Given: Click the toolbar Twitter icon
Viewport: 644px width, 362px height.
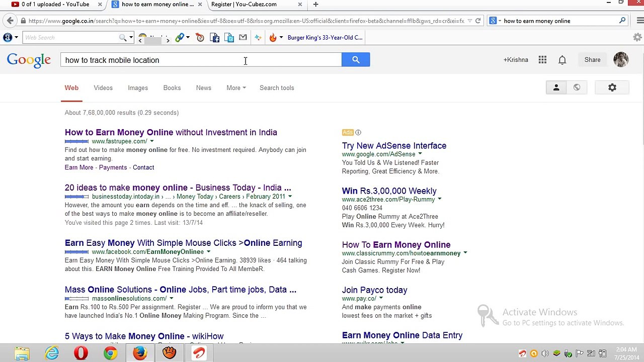Looking at the screenshot, I should [x=229, y=38].
